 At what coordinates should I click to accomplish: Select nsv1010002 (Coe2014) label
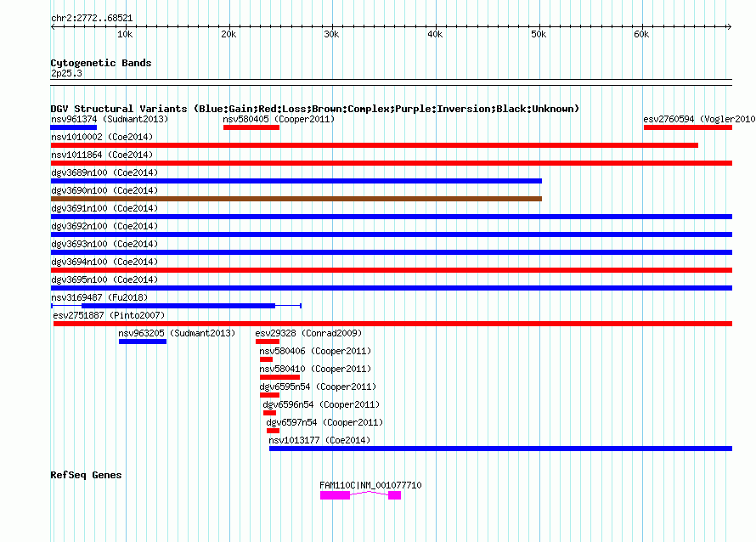pyautogui.click(x=102, y=137)
